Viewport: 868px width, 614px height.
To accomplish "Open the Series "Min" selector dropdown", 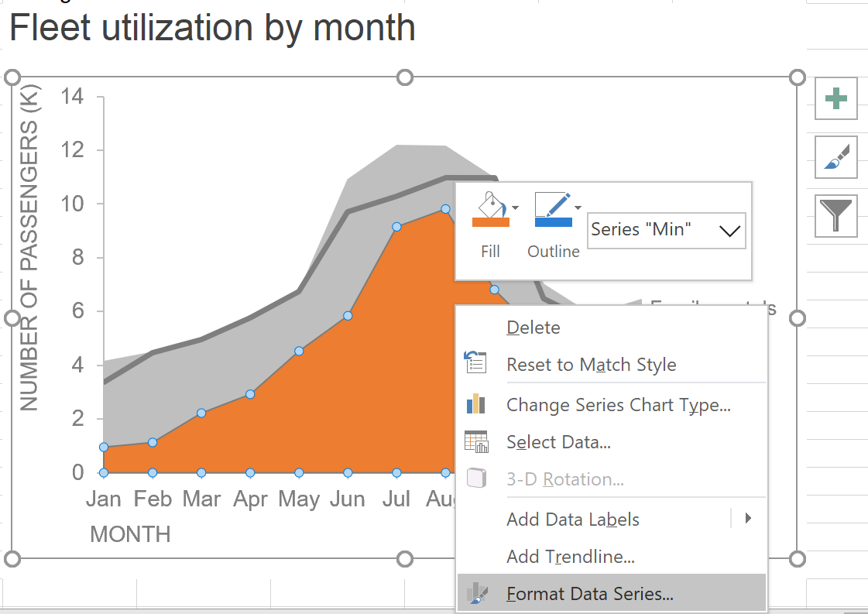I will [x=729, y=230].
